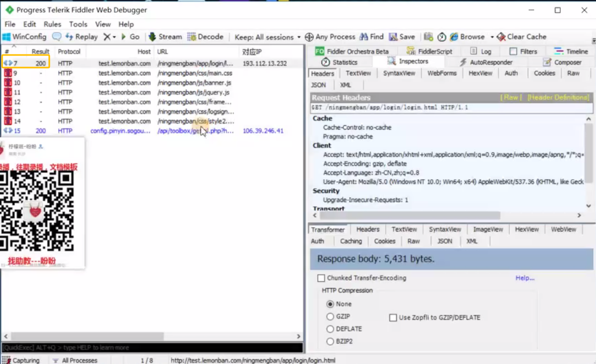Replay the selected session
Viewport: 596px width, 364px height.
tap(81, 37)
